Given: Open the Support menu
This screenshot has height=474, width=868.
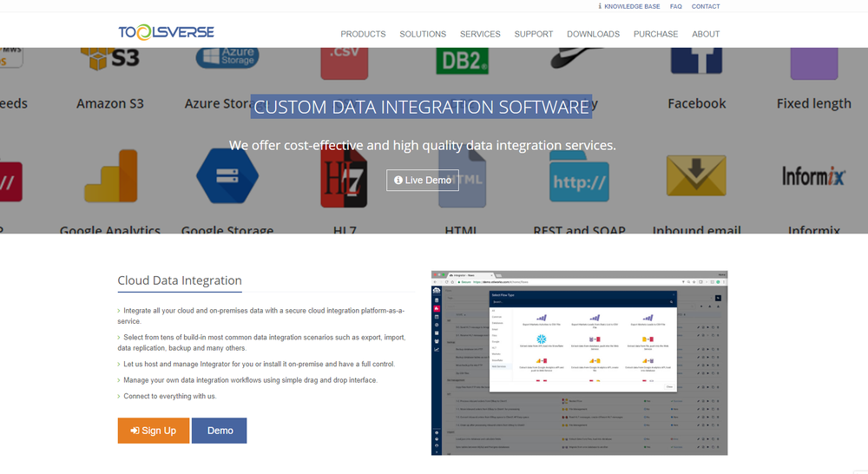Looking at the screenshot, I should pyautogui.click(x=534, y=35).
